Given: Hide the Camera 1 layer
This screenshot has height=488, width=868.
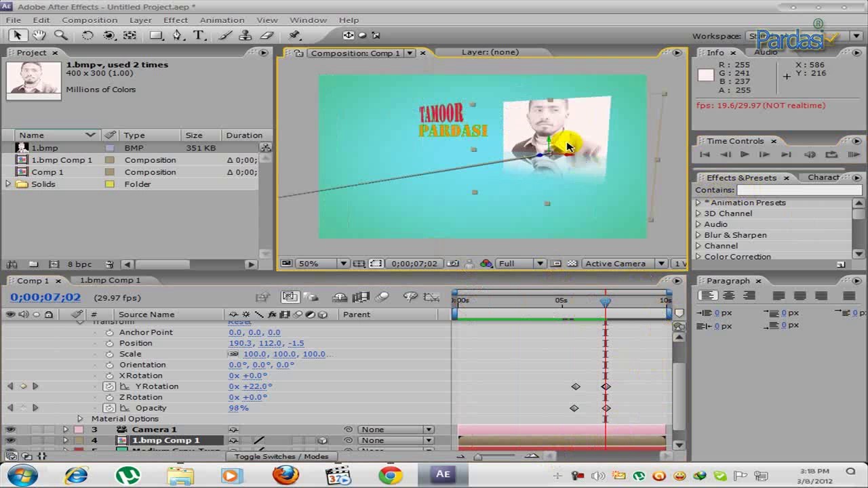Looking at the screenshot, I should pyautogui.click(x=10, y=430).
